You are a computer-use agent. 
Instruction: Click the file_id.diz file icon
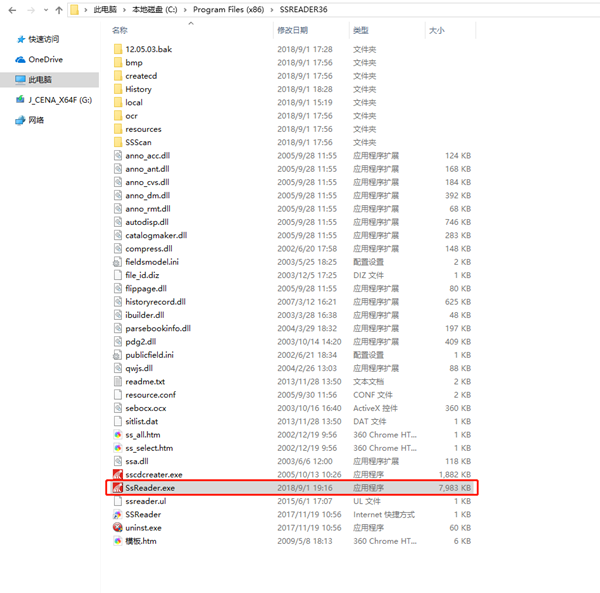coord(118,275)
